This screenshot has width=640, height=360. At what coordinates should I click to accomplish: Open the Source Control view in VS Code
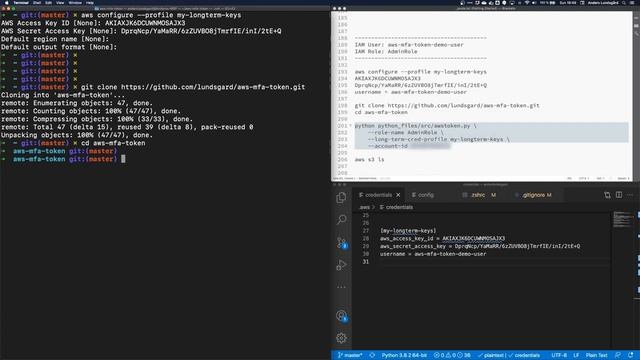(x=342, y=242)
